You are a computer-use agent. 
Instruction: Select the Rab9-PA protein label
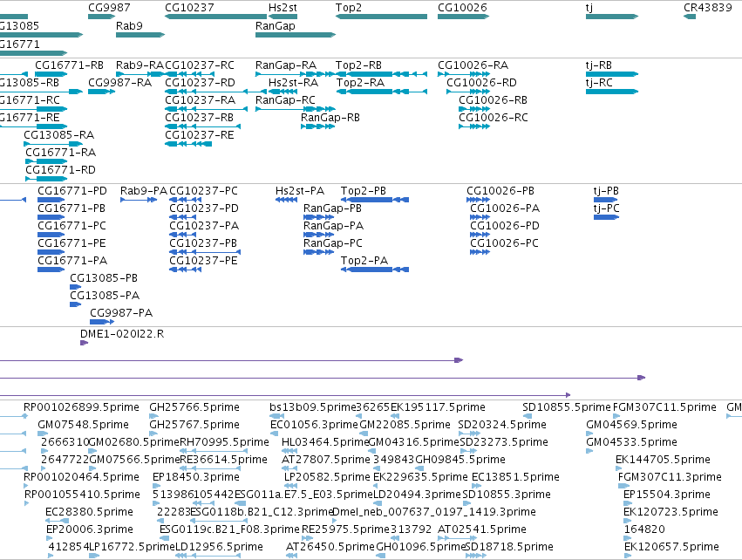[144, 191]
